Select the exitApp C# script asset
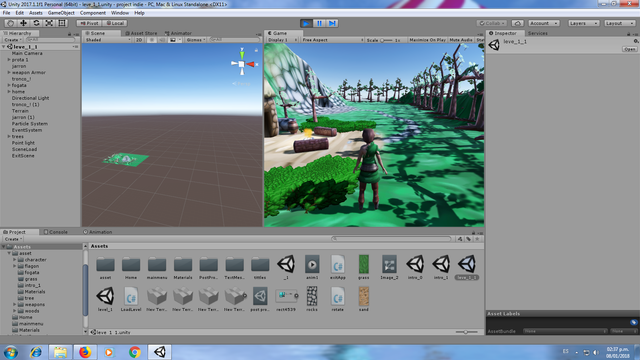Image resolution: width=640 pixels, height=360 pixels. (338, 267)
